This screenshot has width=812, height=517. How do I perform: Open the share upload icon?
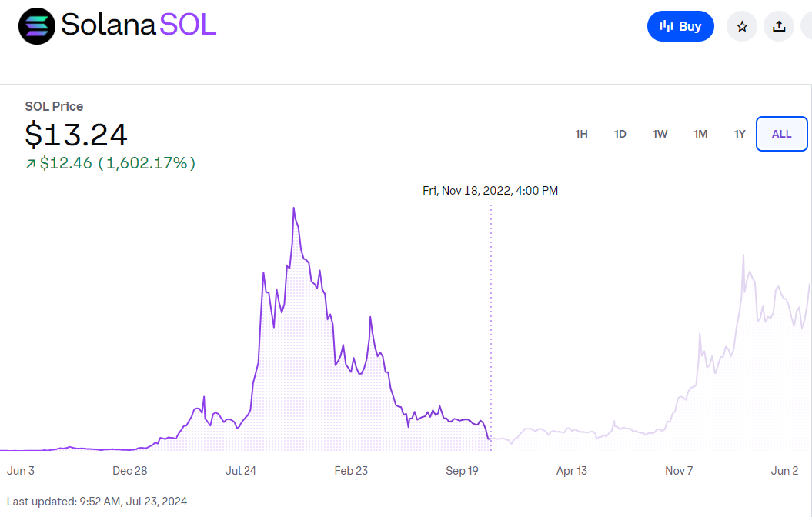click(x=779, y=26)
